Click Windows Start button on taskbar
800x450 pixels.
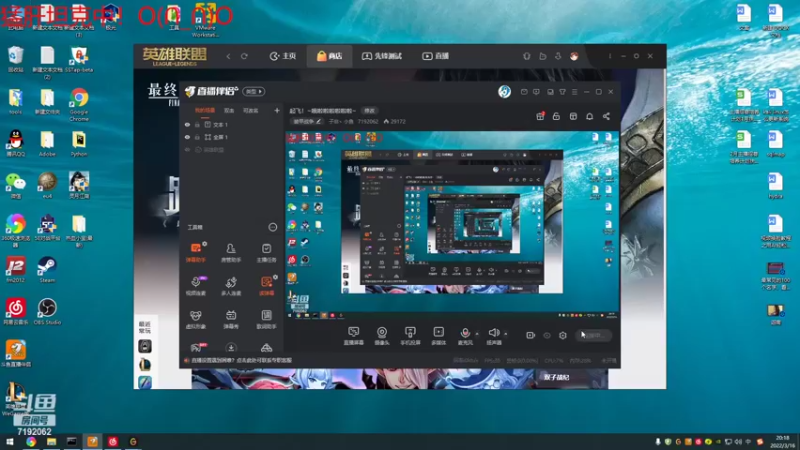(x=9, y=442)
